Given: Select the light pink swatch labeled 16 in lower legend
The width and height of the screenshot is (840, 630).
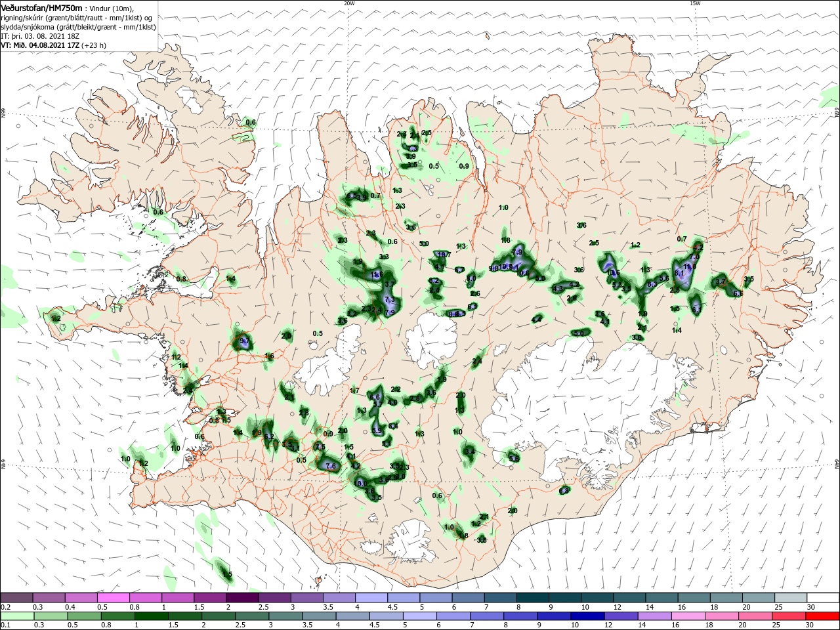Looking at the screenshot, I should click(688, 616).
